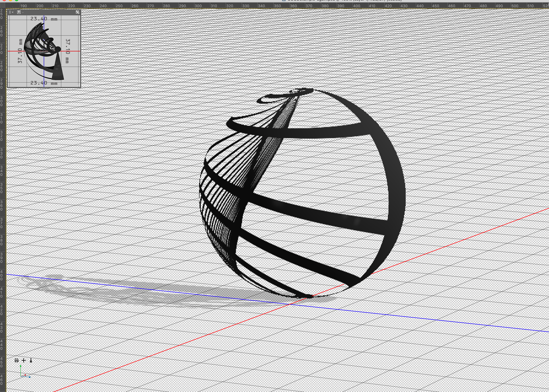This screenshot has width=549, height=392.
Task: Select the dolly 3D camera icon
Action: [31, 360]
